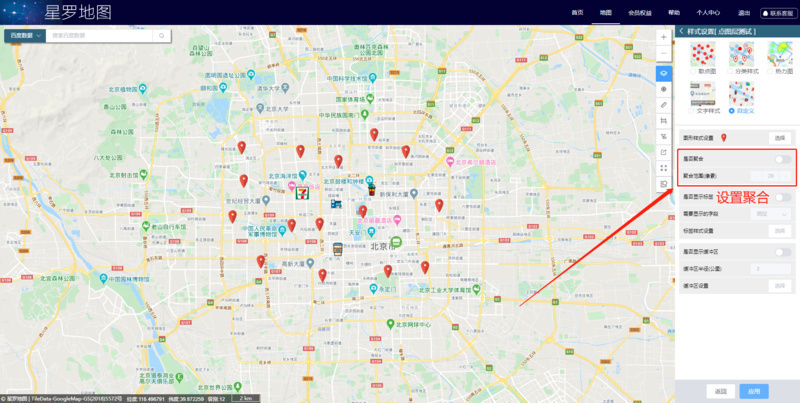This screenshot has width=800, height=403.
Task: Choose the 分类样式 style thumbnail
Action: point(741,54)
